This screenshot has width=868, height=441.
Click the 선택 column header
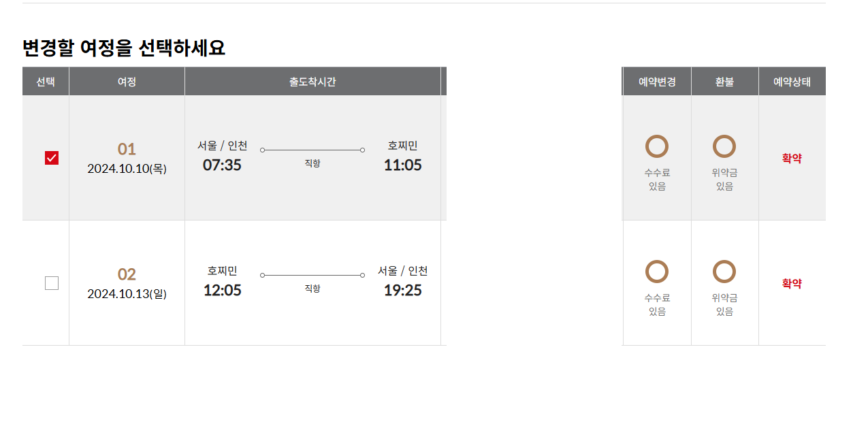pos(46,82)
